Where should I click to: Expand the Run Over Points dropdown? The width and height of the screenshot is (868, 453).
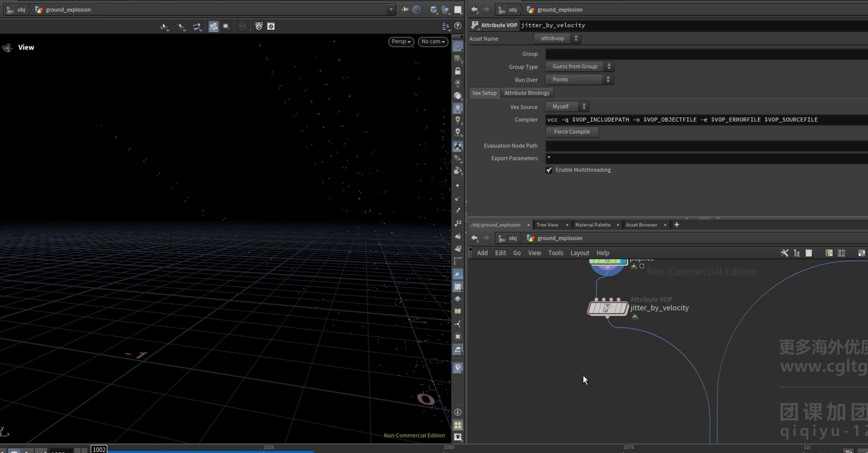pyautogui.click(x=579, y=79)
